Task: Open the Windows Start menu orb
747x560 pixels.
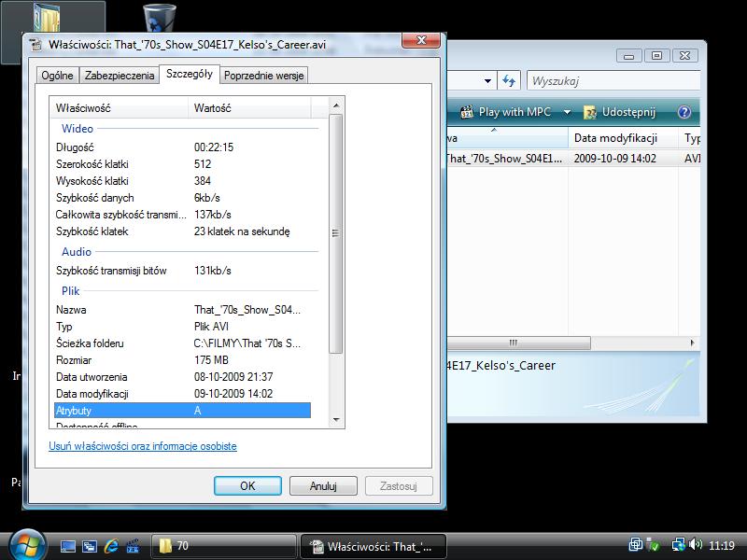Action: [28, 546]
